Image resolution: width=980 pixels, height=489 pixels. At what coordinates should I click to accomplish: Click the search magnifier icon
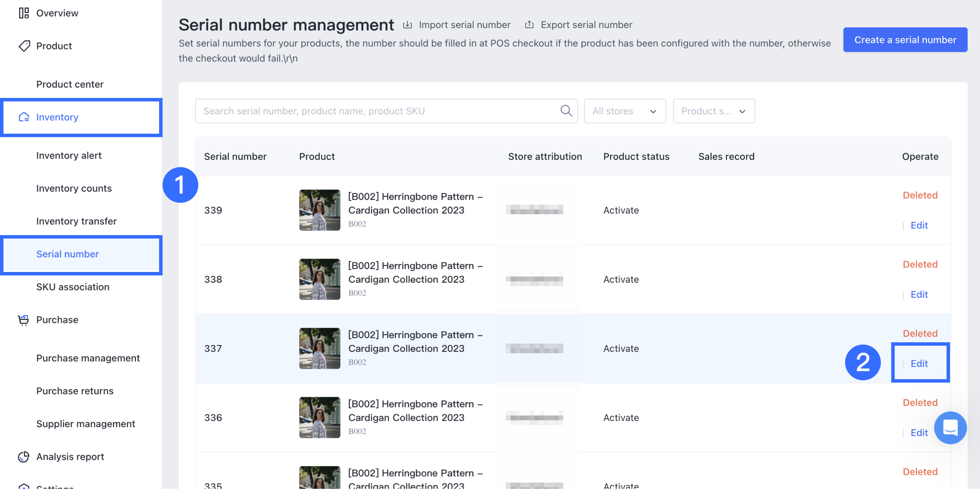(566, 111)
